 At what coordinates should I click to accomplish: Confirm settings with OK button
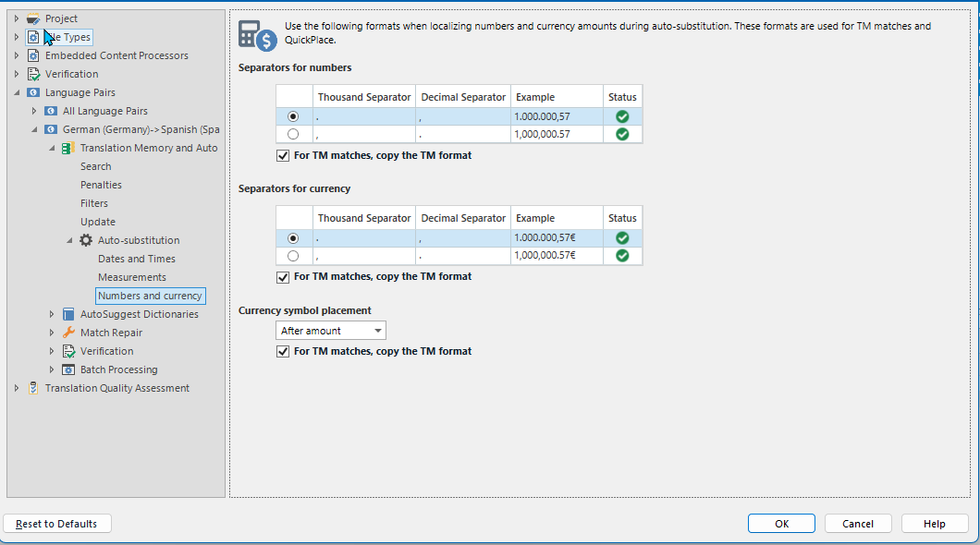pos(781,524)
